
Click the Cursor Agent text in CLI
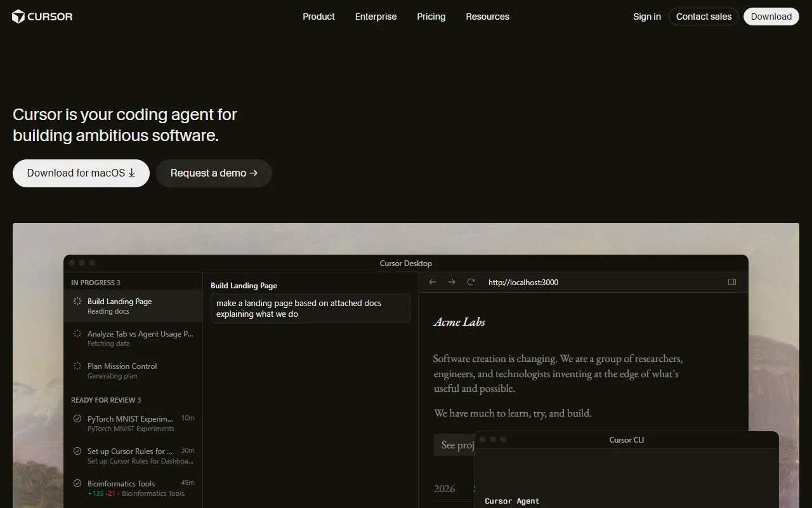[x=512, y=501]
